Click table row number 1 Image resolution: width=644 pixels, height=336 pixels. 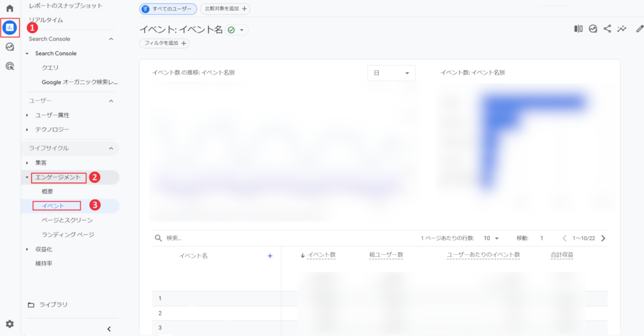tap(160, 298)
